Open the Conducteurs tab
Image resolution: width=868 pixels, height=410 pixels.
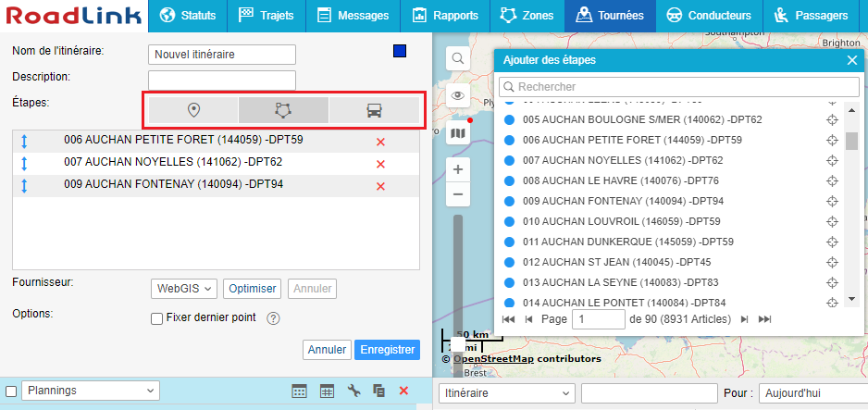coord(709,16)
